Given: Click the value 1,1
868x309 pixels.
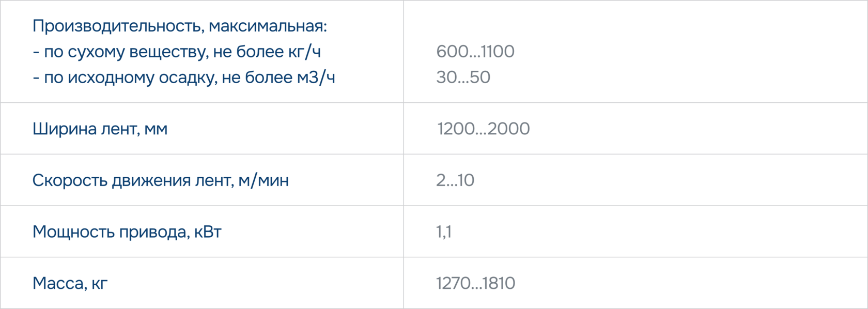Looking at the screenshot, I should (x=444, y=232).
